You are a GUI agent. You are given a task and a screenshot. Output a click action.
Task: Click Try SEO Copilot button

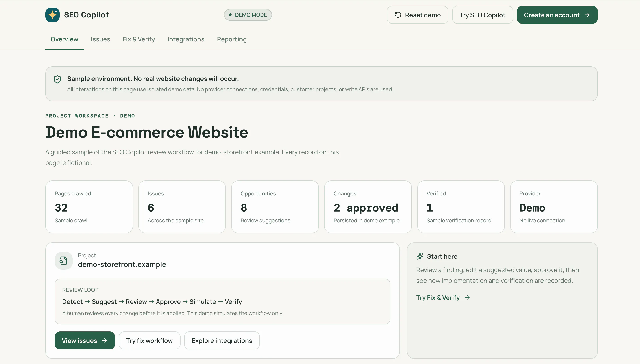[x=482, y=15]
